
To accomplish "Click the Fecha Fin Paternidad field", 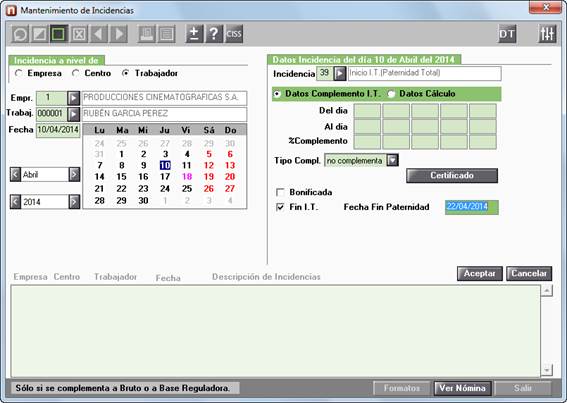I will (472, 207).
